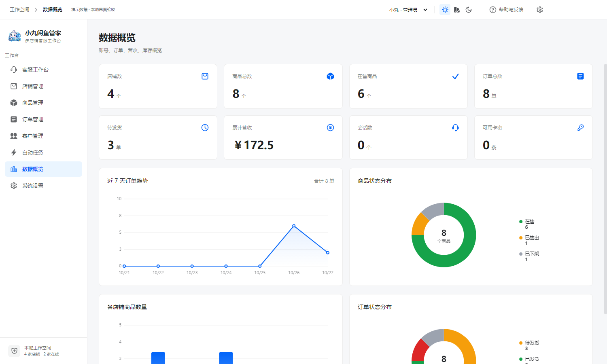This screenshot has height=364, width=607.
Task: Click the ¥172.5 revenue value
Action: coord(254,145)
